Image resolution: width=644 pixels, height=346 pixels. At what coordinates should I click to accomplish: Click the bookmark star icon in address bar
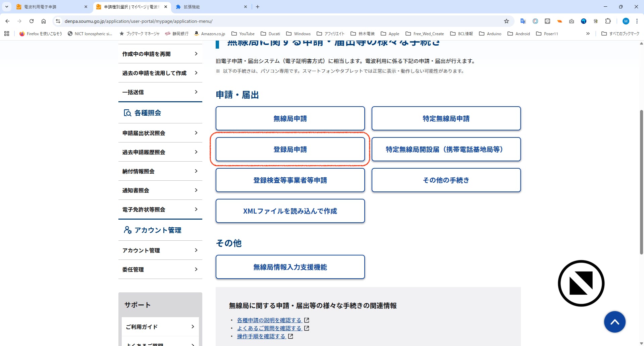point(506,21)
